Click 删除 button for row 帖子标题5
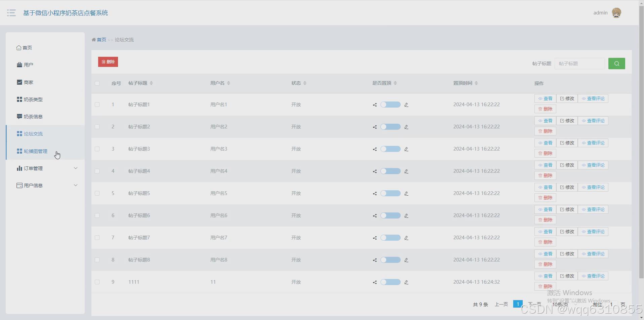The height and width of the screenshot is (320, 644). 545,198
